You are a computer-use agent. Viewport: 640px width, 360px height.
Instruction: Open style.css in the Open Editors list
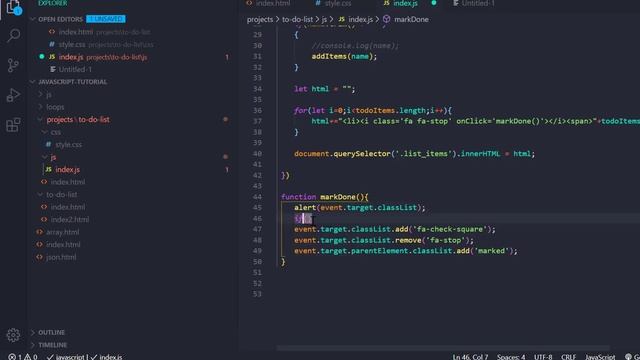point(71,44)
